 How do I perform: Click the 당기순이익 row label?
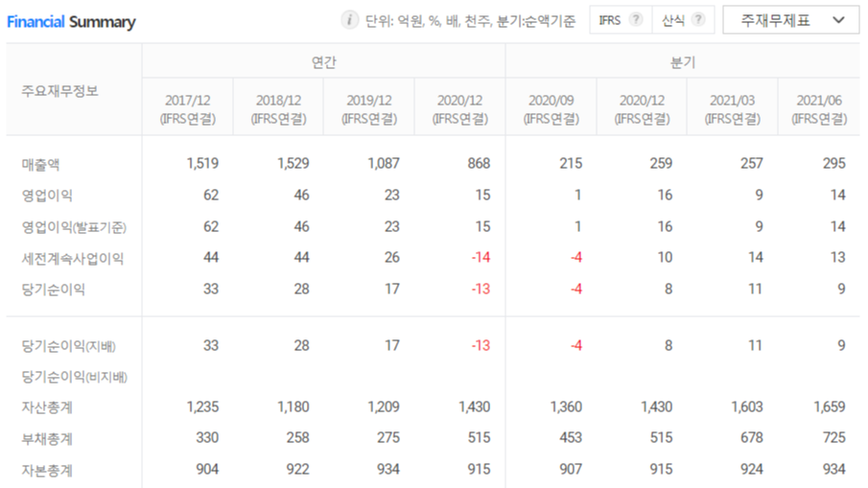[x=53, y=290]
